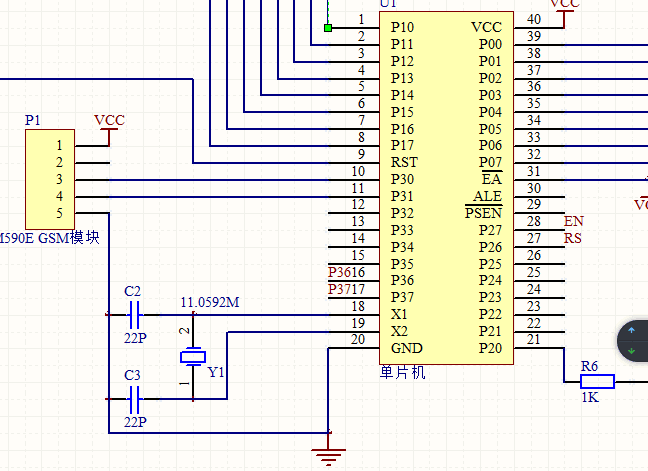Select the R6 resistor symbol
Screen dimensions: 648x471
click(x=597, y=382)
